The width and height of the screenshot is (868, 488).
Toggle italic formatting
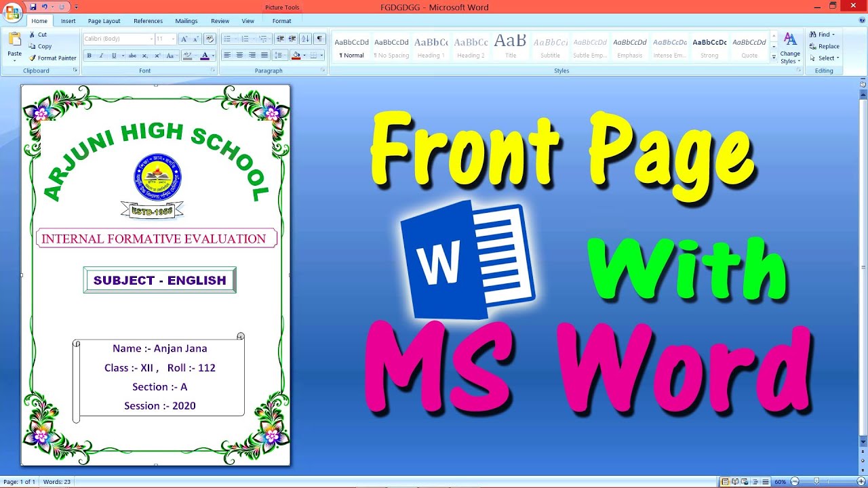coord(101,56)
